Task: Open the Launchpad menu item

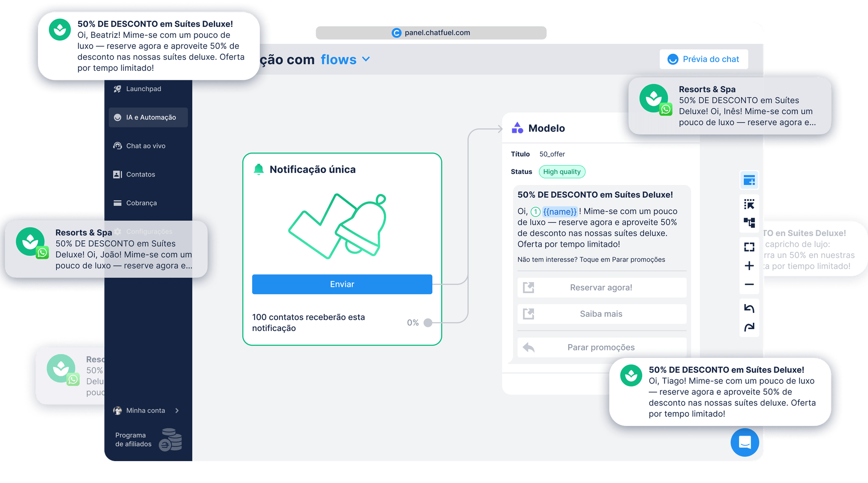Action: coord(143,89)
